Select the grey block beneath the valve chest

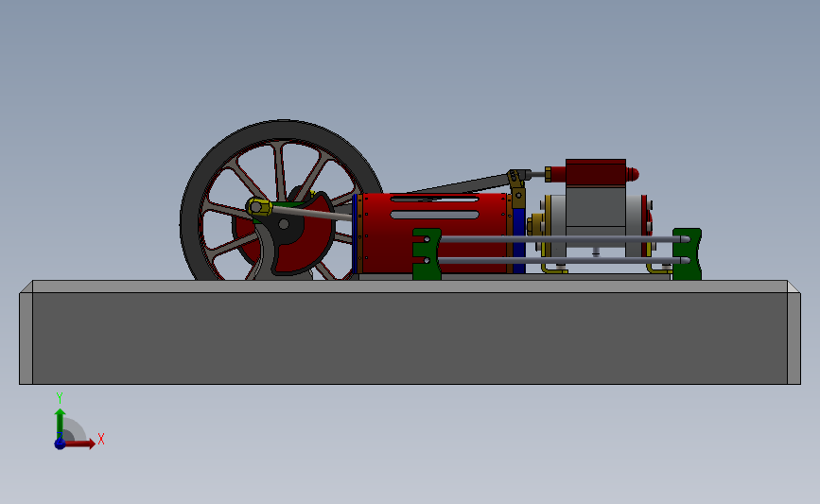pyautogui.click(x=596, y=206)
